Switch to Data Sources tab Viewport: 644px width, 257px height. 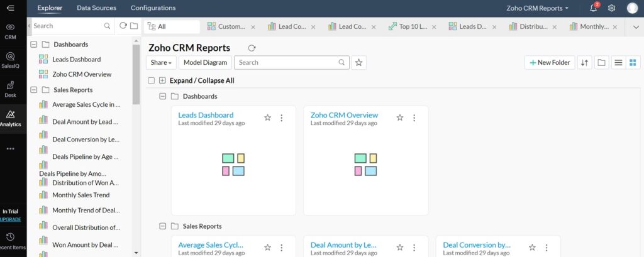point(96,8)
